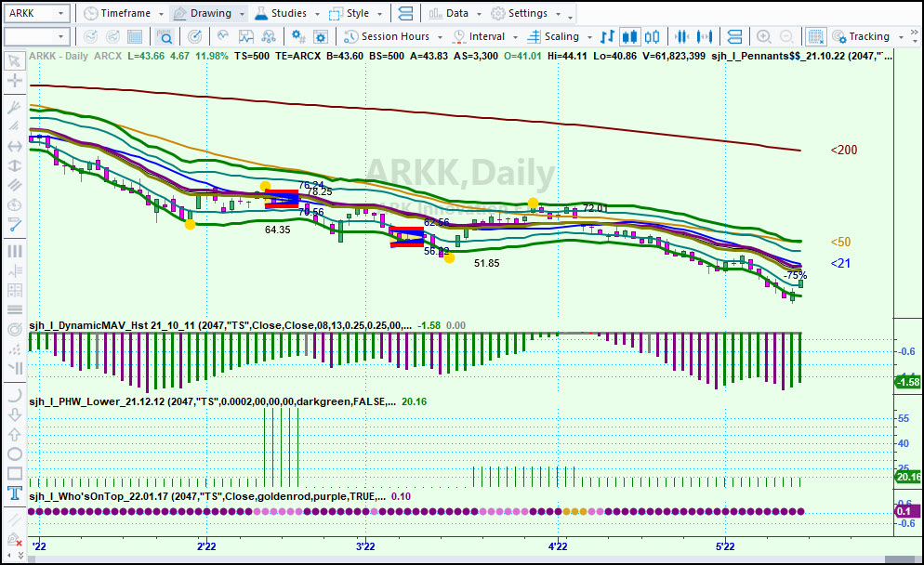Expand the Timeframe dropdown arrow
The height and width of the screenshot is (565, 924).
[x=161, y=14]
